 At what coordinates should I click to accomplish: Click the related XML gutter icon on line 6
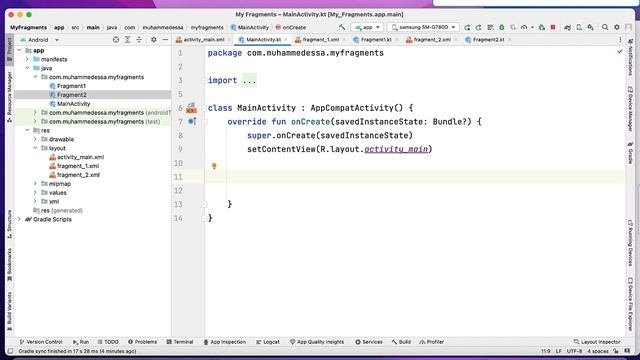pyautogui.click(x=191, y=108)
